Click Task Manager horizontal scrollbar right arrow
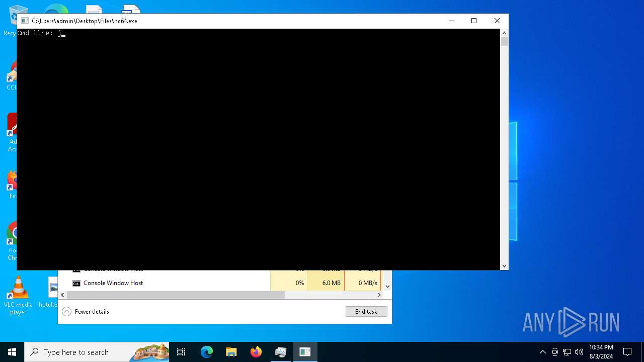 (379, 295)
